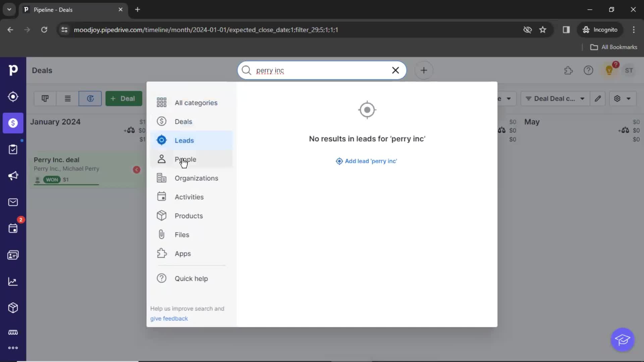The image size is (644, 362).
Task: Open Products cube icon in sidebar
Action: click(13, 308)
